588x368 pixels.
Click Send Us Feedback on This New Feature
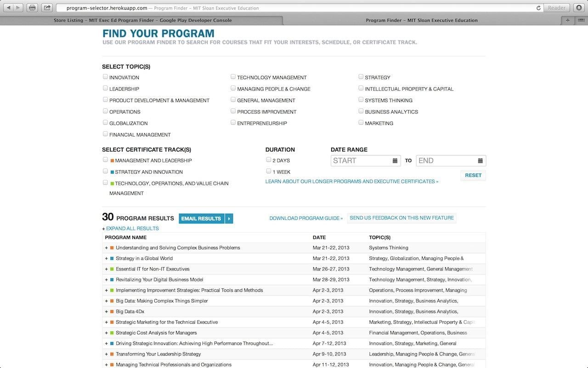(402, 218)
